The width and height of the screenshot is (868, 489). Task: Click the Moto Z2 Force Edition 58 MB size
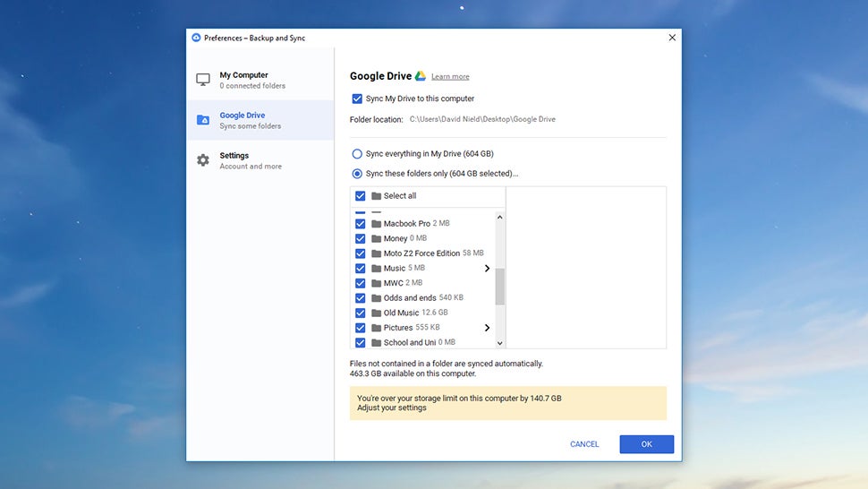coord(472,253)
